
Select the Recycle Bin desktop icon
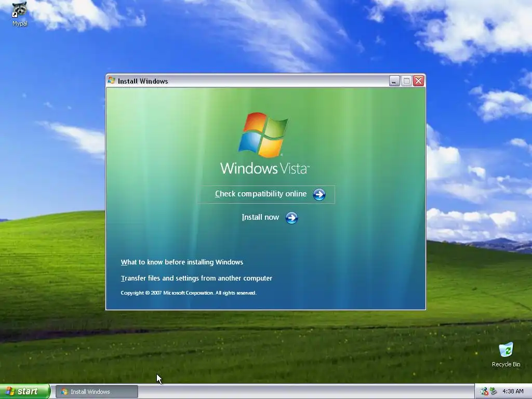506,354
